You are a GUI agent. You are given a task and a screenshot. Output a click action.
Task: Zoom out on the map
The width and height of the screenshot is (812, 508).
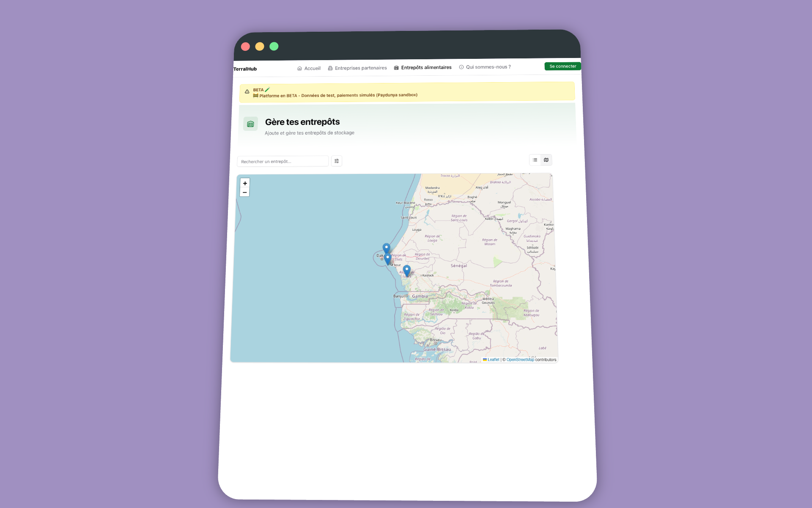pyautogui.click(x=244, y=192)
